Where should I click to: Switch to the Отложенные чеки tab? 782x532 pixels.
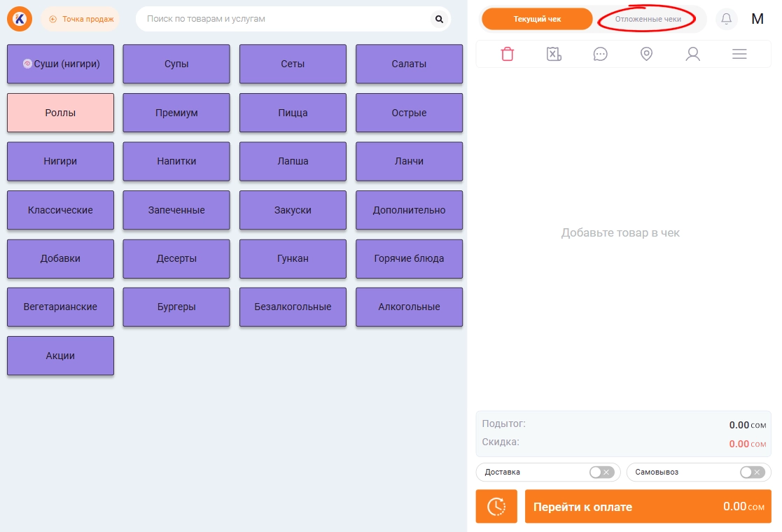[x=648, y=19]
